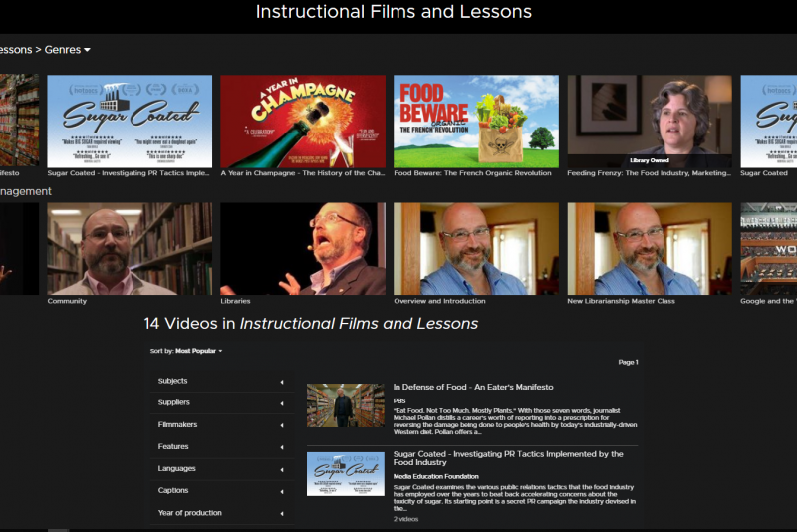Open the Libraries video thumbnail
This screenshot has height=532, width=797.
tap(303, 249)
